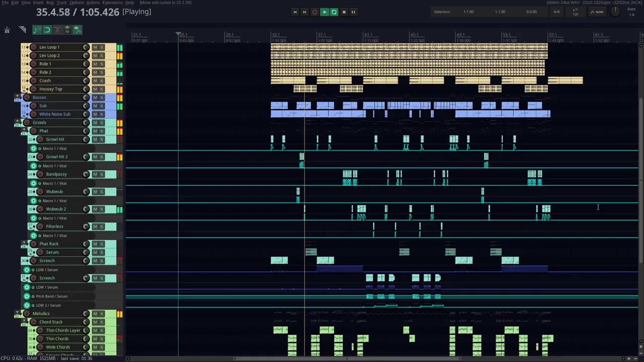Open the Options menu

[x=76, y=3]
